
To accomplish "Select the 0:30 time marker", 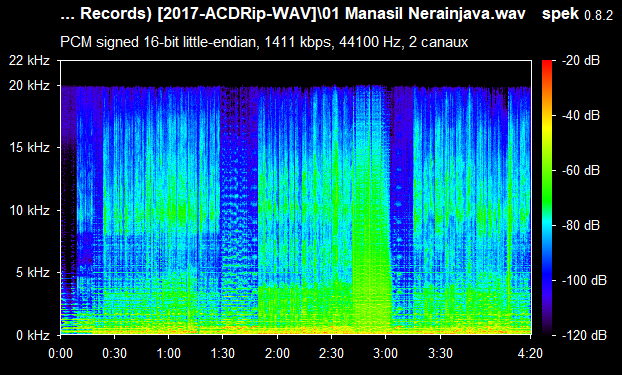I will tap(115, 353).
